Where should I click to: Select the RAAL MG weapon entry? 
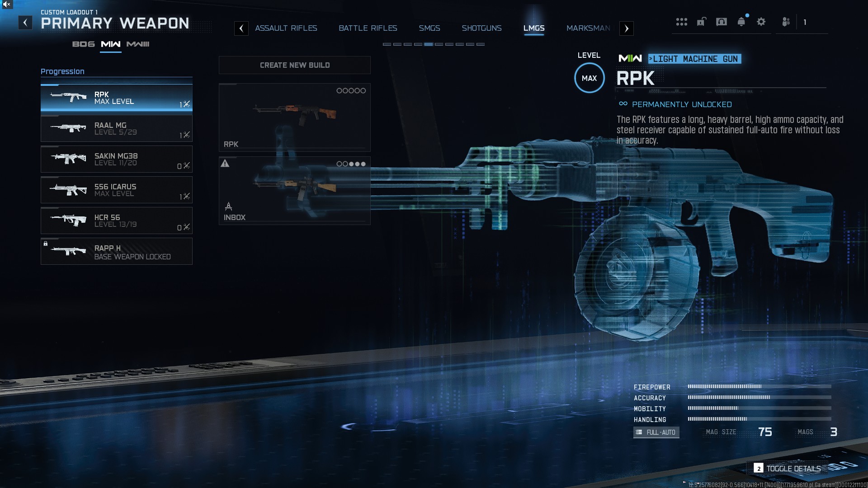click(x=117, y=129)
